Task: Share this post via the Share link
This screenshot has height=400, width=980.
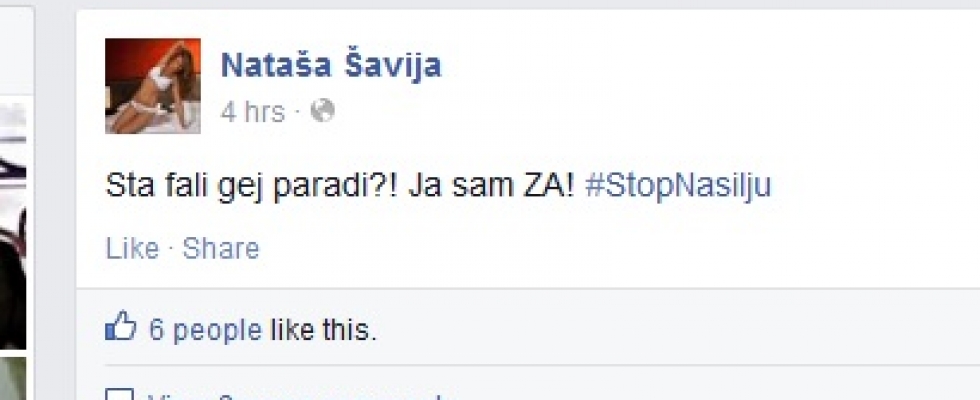Action: click(x=221, y=249)
